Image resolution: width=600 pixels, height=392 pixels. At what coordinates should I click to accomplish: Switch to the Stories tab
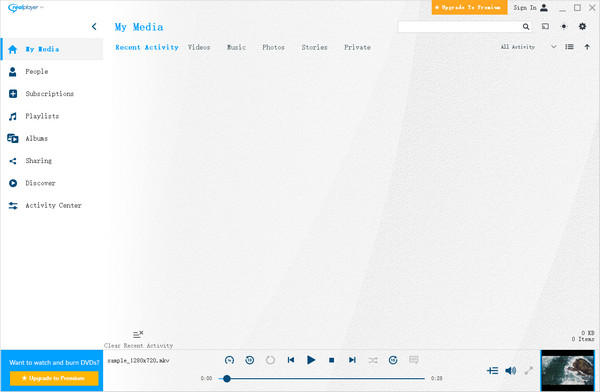(x=314, y=47)
